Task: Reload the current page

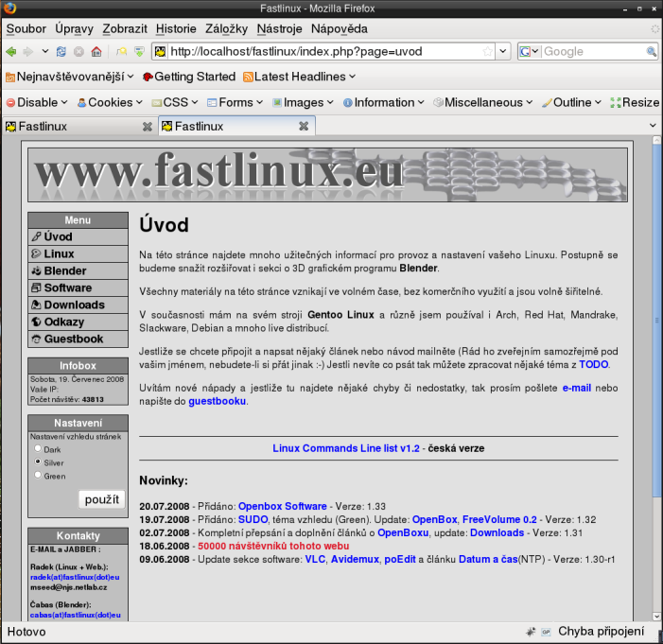Action: (61, 52)
